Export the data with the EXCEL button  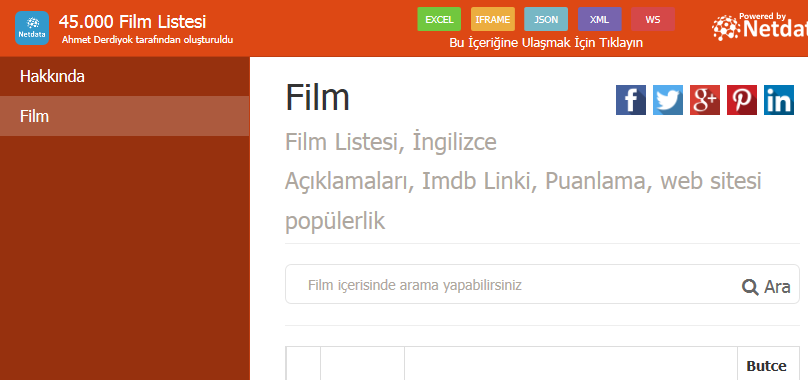pyautogui.click(x=439, y=20)
